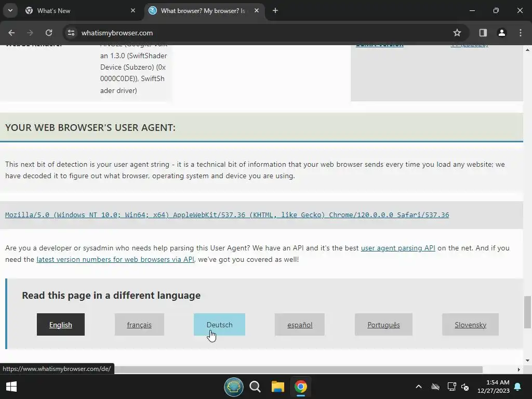View site information icon in address bar
Image resolution: width=532 pixels, height=399 pixels.
71,33
